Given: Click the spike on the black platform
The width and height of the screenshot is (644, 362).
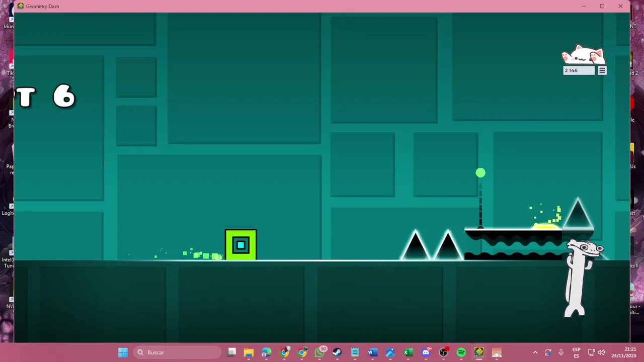Looking at the screenshot, I should tap(578, 214).
